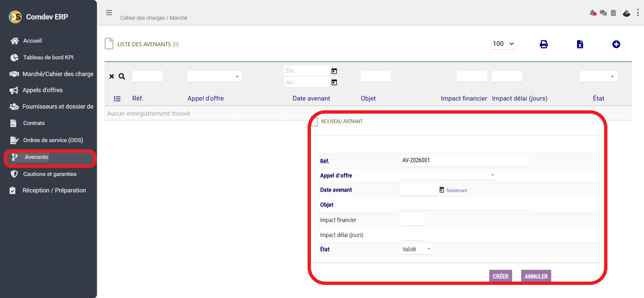
Task: Print the avenants list
Action: click(x=544, y=44)
